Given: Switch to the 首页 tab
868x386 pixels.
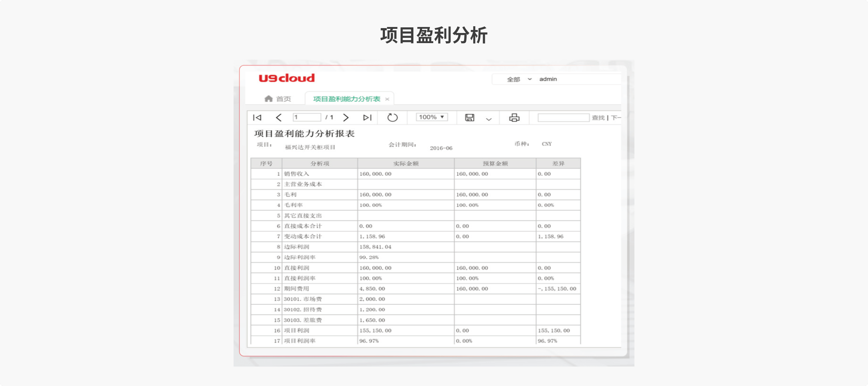Looking at the screenshot, I should (283, 99).
